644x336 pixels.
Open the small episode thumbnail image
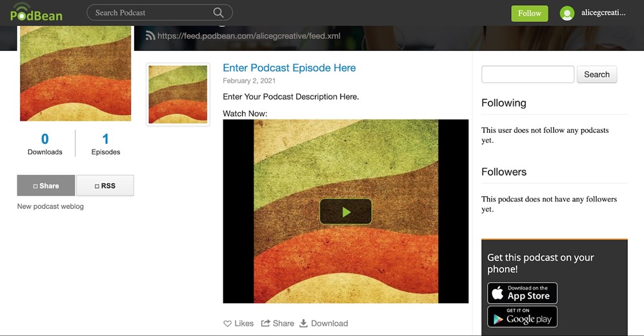pyautogui.click(x=178, y=94)
